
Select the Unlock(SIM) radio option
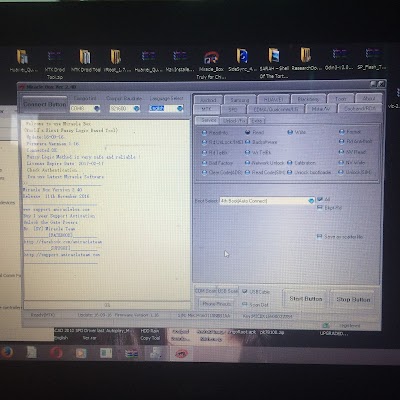pyautogui.click(x=355, y=172)
